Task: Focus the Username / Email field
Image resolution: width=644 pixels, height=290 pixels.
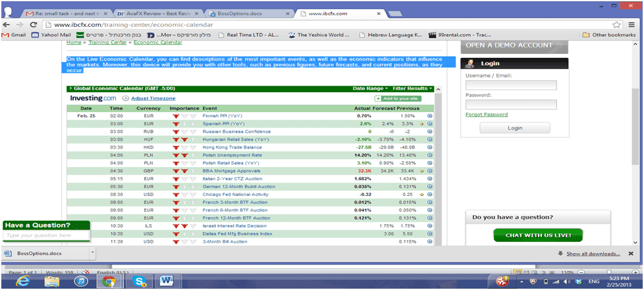Action: pyautogui.click(x=511, y=85)
